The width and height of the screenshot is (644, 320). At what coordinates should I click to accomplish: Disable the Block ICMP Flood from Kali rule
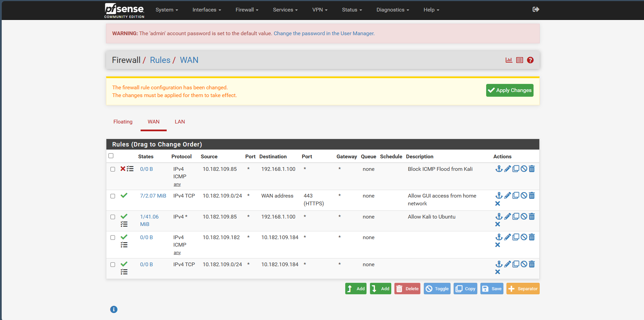tap(524, 169)
